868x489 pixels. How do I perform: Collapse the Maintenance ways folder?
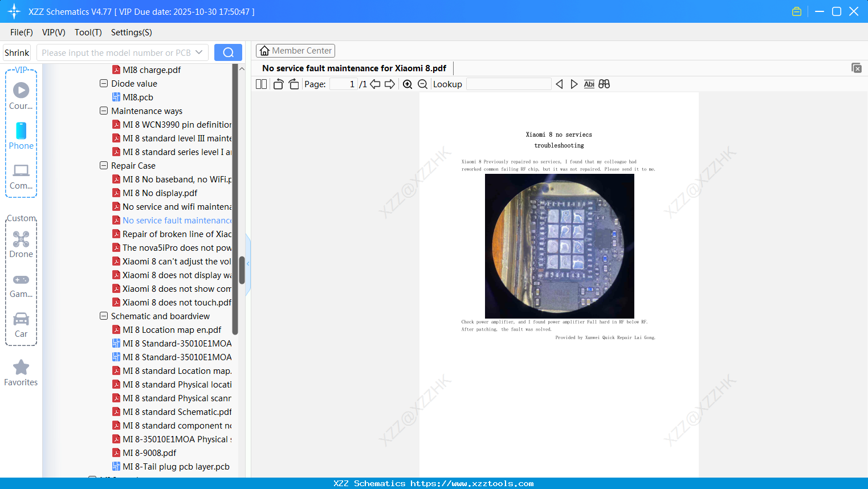pos(104,111)
